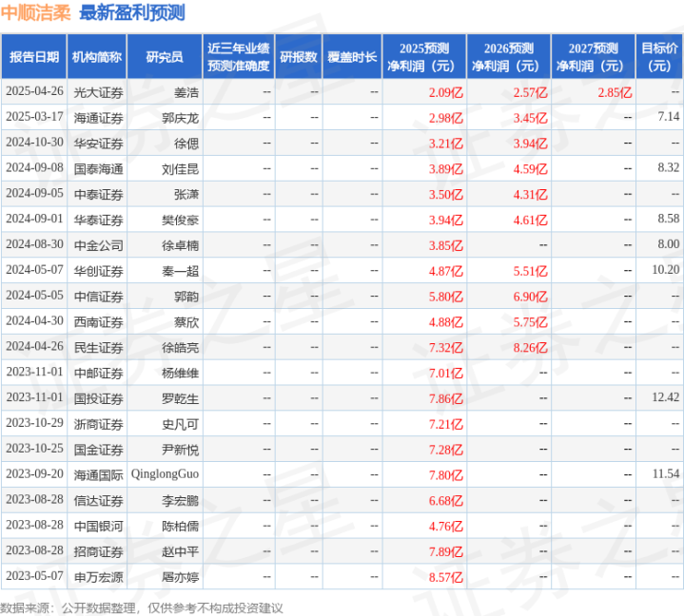Select the 信达证券 institution cell
This screenshot has width=684, height=616.
pos(98,501)
